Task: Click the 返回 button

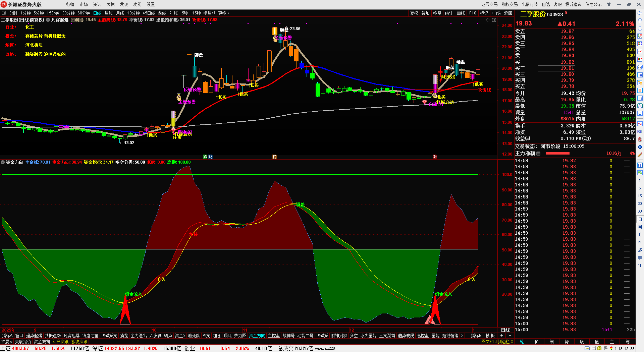Action: click(508, 13)
